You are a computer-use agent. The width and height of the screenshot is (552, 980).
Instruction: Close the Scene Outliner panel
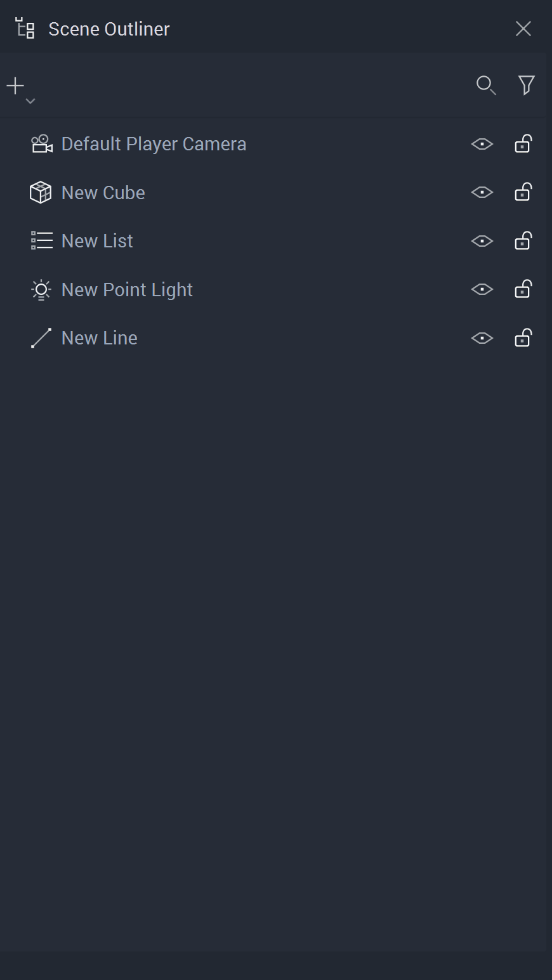point(523,29)
